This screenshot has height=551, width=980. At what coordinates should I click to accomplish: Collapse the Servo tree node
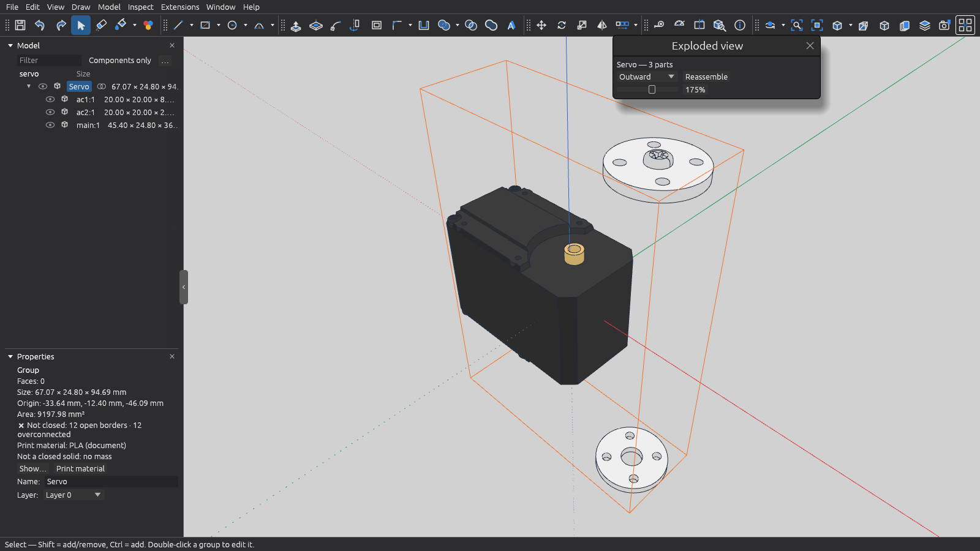click(29, 86)
